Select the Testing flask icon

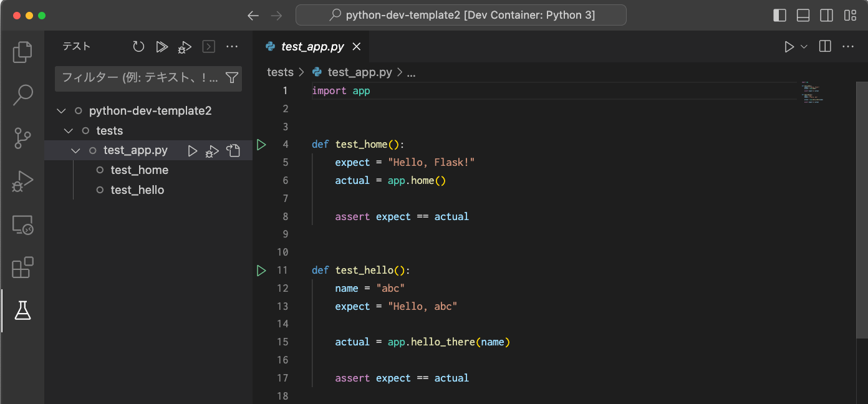22,310
